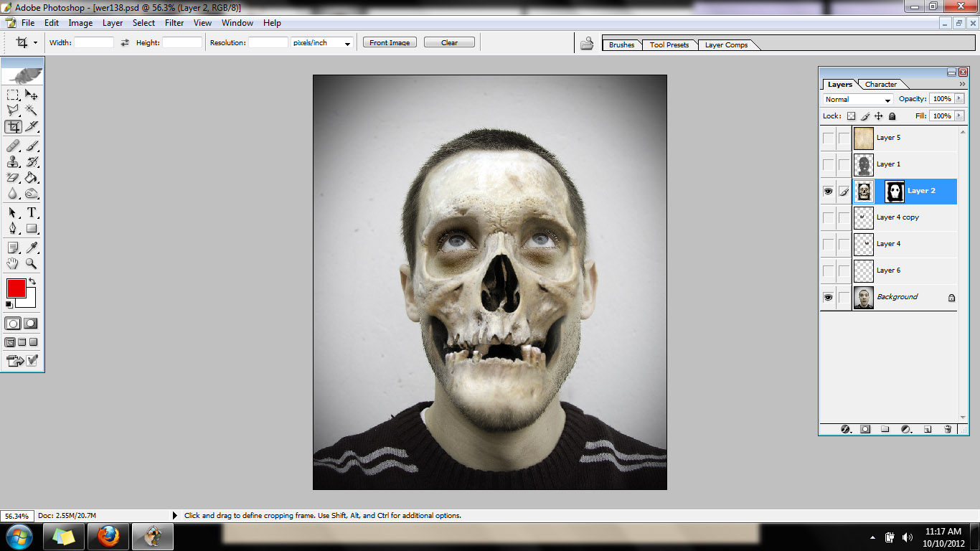Open the Opacity slider arrow
Screen dimensions: 980x551
click(x=958, y=99)
